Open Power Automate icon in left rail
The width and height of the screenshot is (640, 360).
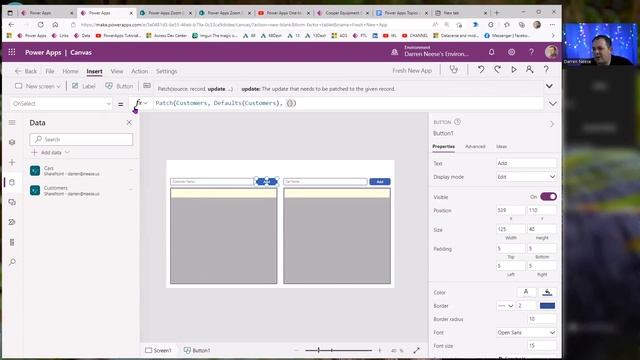[12, 222]
